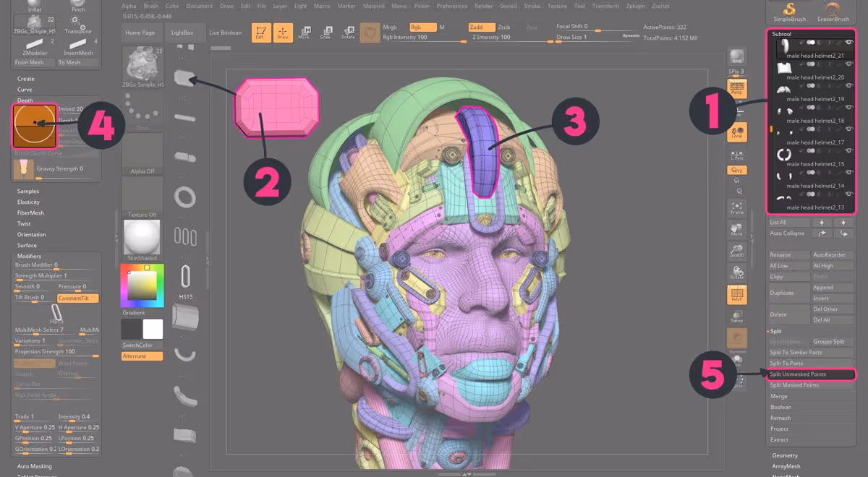
Task: Move subtool down with down arrow
Action: [x=843, y=223]
